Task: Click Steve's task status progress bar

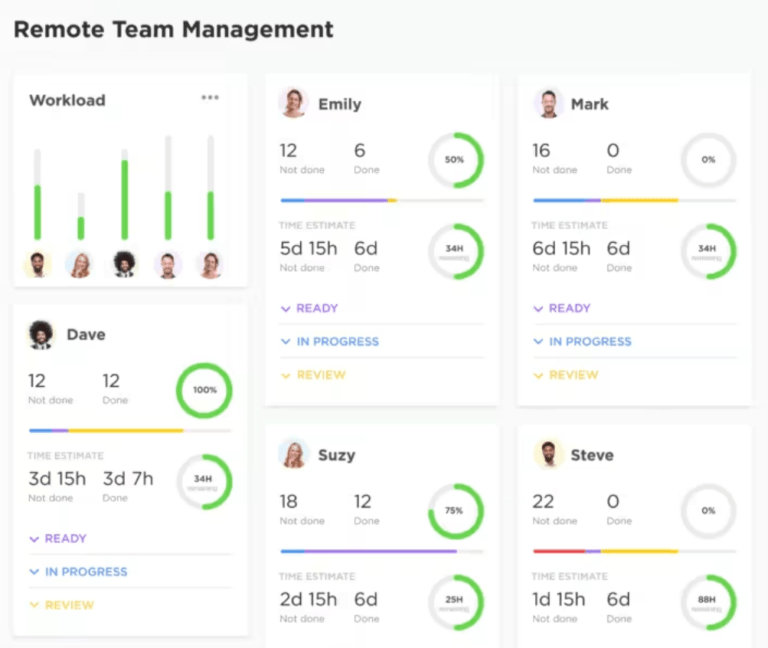Action: tap(634, 551)
